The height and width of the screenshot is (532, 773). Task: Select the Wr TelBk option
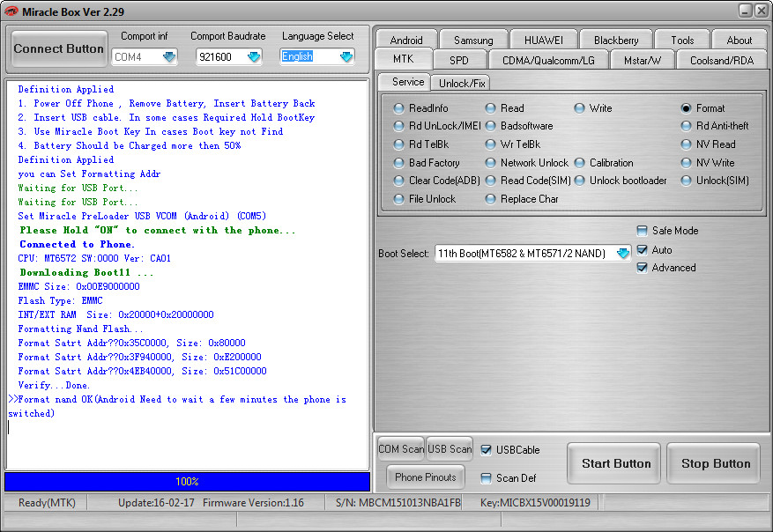click(x=513, y=144)
